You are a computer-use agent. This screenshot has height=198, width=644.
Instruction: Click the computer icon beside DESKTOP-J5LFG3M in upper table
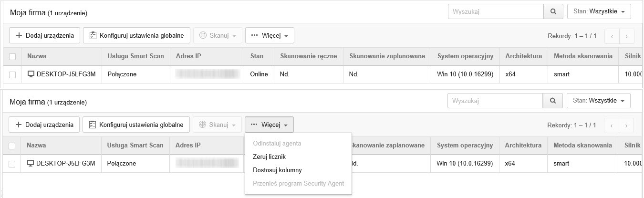click(x=31, y=74)
